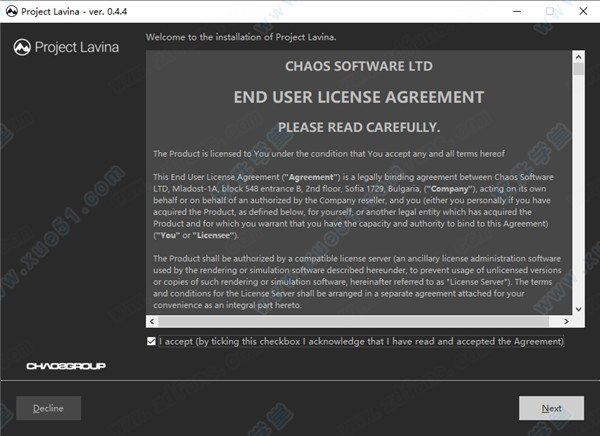Screen dimensions: 600x436
Task: Click the license scroll up arrow
Action: click(579, 57)
